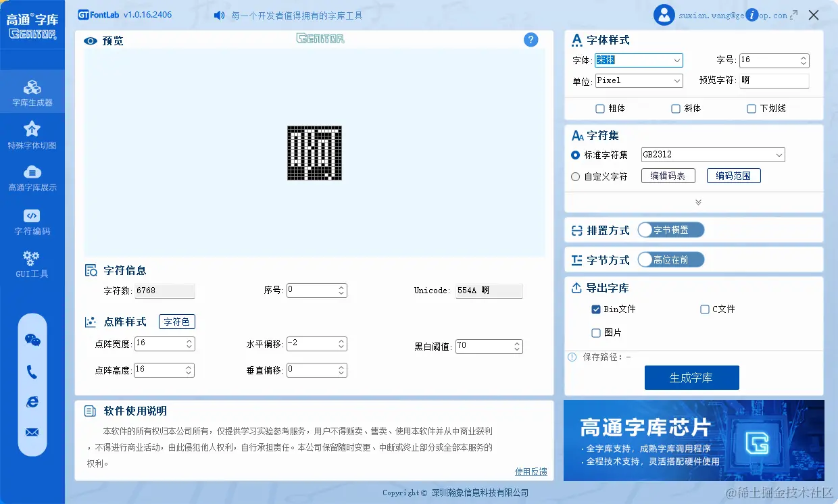
Task: Click the info icon next to 保存路径
Action: pos(572,357)
